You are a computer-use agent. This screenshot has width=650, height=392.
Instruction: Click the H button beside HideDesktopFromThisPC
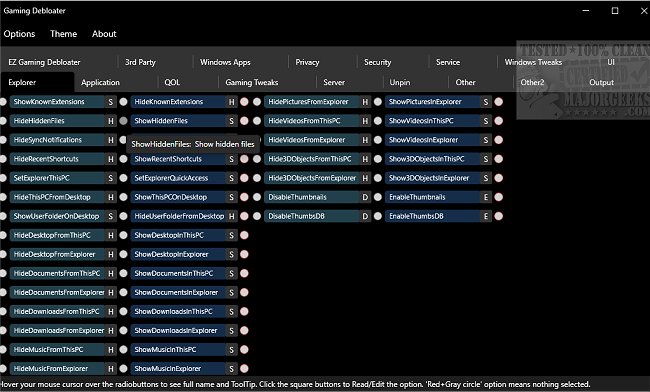[x=110, y=235]
